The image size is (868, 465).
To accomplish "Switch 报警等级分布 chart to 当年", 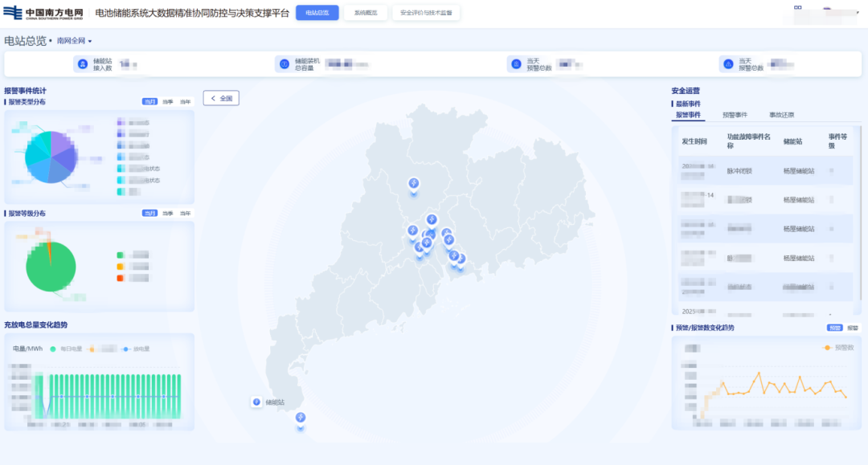I will coord(186,214).
